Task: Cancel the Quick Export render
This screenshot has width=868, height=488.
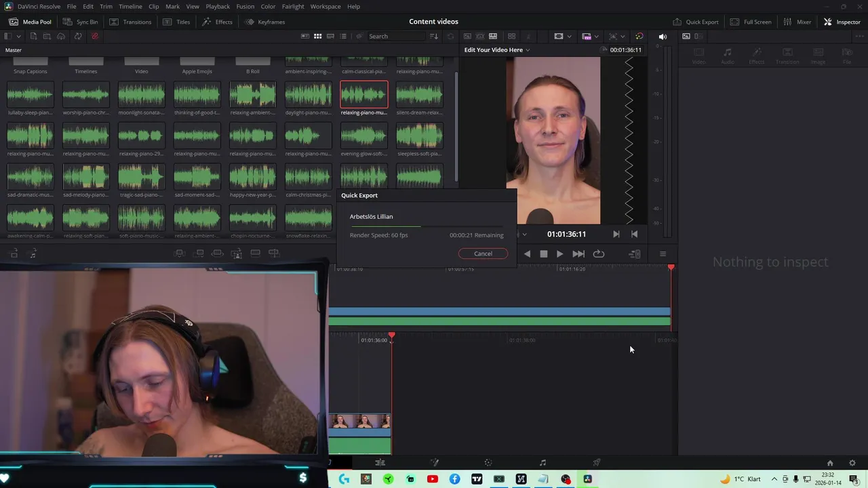Action: (x=483, y=253)
